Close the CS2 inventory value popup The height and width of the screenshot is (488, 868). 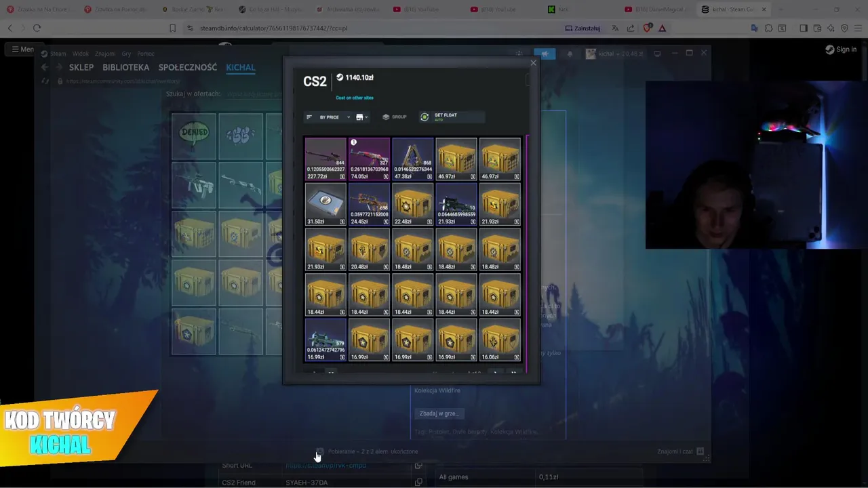click(x=533, y=63)
